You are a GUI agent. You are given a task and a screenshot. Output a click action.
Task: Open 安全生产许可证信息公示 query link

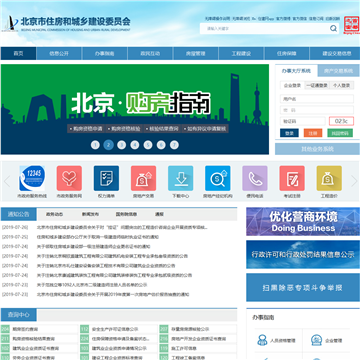115,329
